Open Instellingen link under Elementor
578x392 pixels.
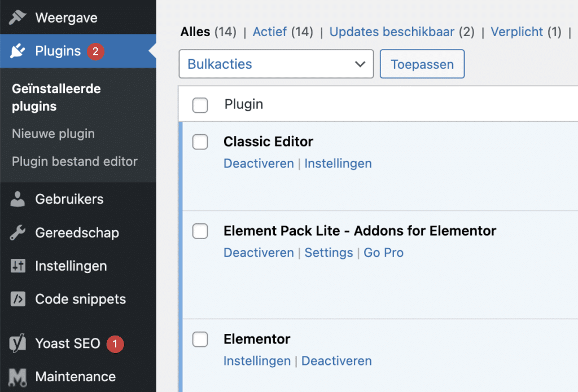(257, 360)
